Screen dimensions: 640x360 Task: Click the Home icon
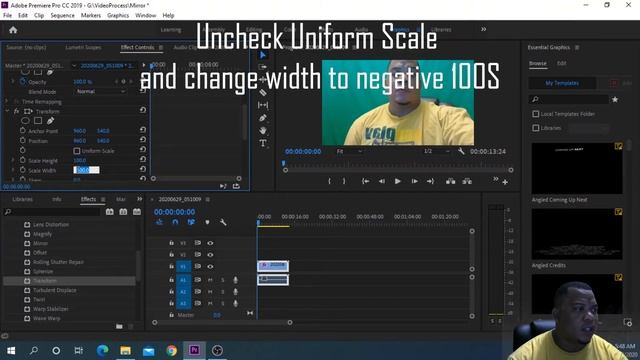click(13, 30)
